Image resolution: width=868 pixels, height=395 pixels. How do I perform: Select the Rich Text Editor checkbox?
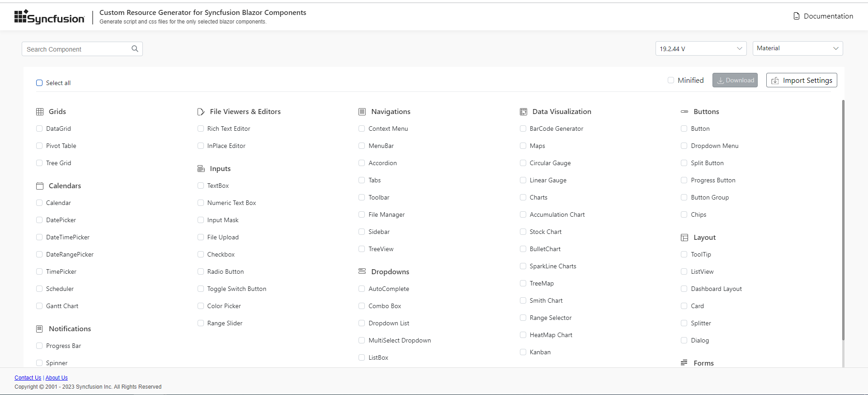201,128
